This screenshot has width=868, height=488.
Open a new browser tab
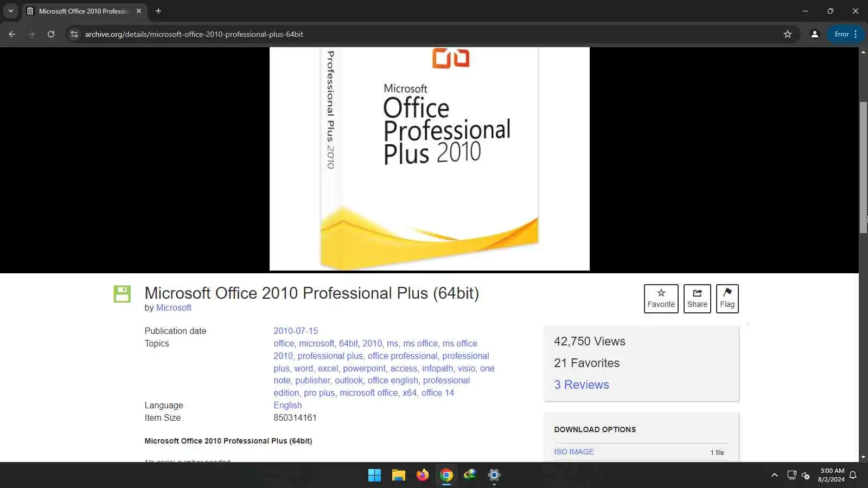158,11
